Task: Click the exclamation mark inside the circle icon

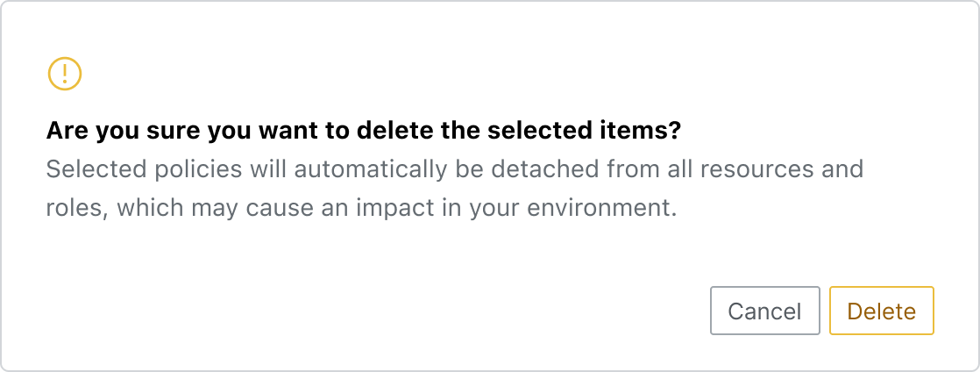Action: [65, 74]
